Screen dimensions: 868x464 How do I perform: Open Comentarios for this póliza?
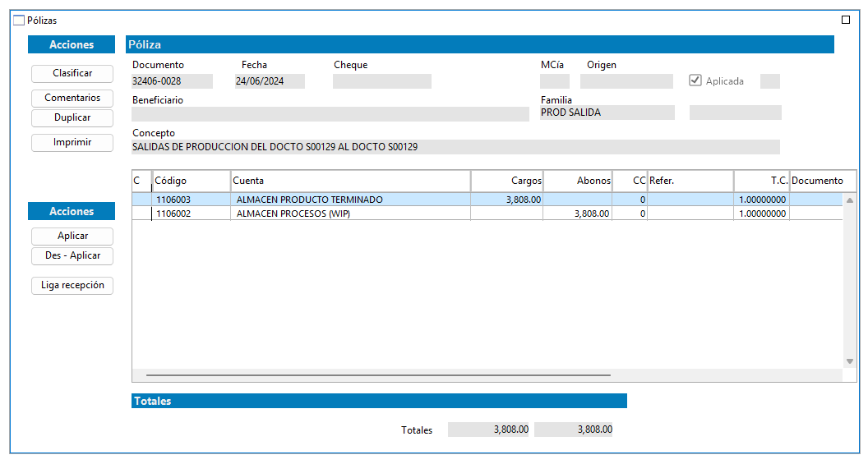coord(72,98)
